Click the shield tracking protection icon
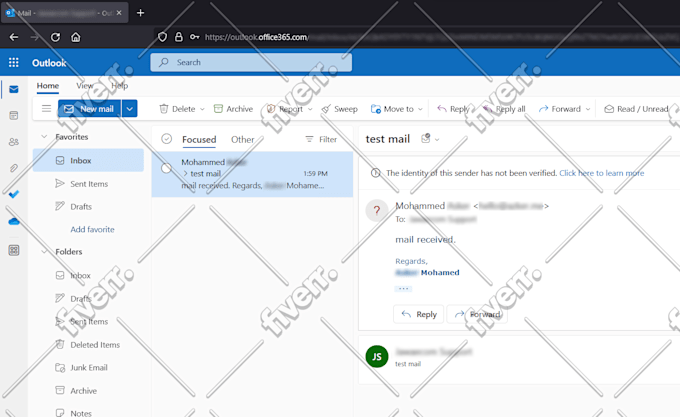680x417 pixels. (162, 37)
